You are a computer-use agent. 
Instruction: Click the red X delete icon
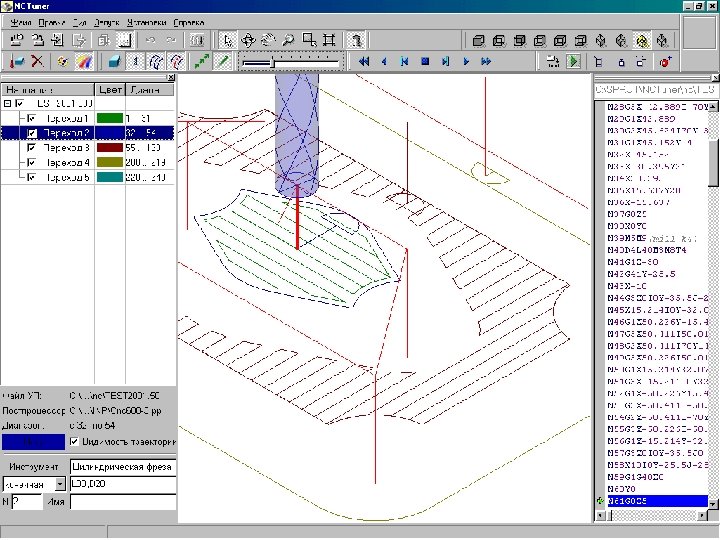pyautogui.click(x=37, y=62)
